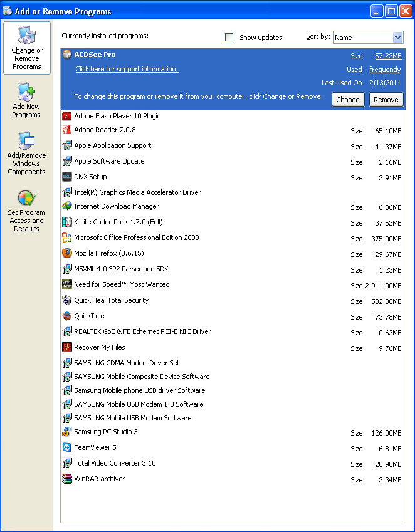Open Set Program Access and Defaults
This screenshot has width=415, height=532.
26,211
